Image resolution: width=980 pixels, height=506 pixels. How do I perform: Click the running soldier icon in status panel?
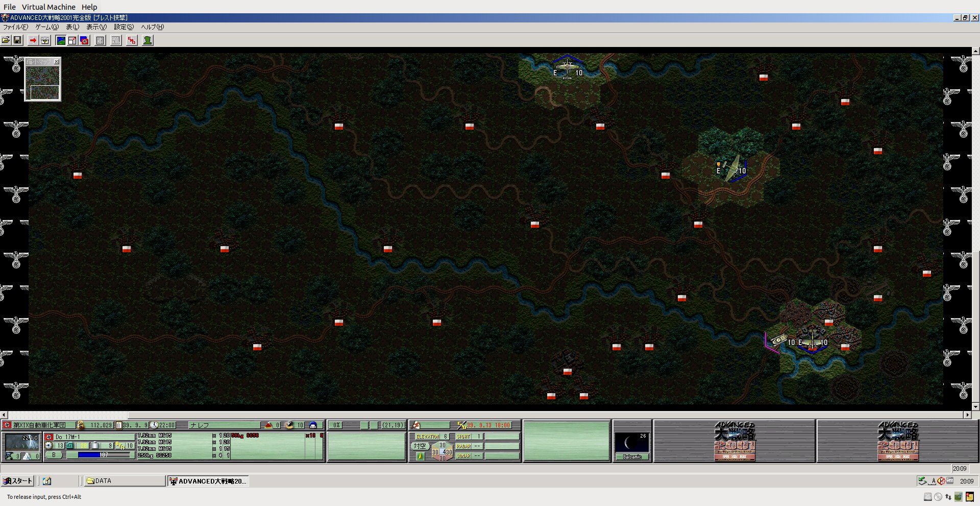point(416,425)
